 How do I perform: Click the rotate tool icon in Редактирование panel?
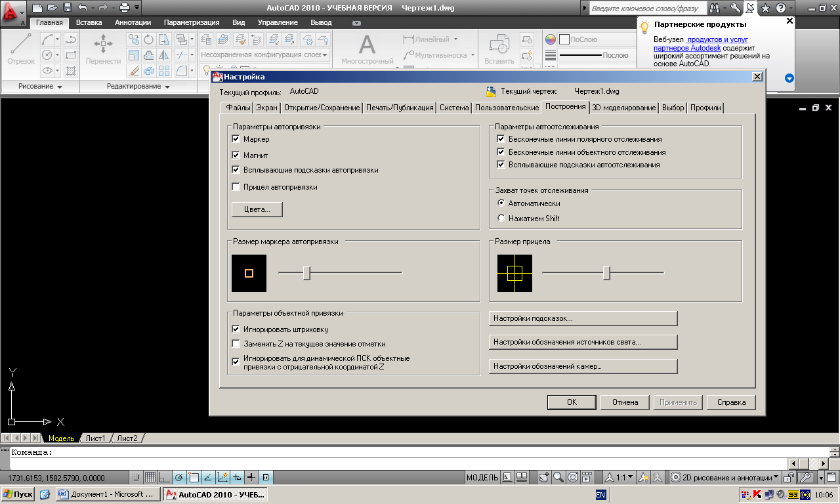tap(148, 39)
